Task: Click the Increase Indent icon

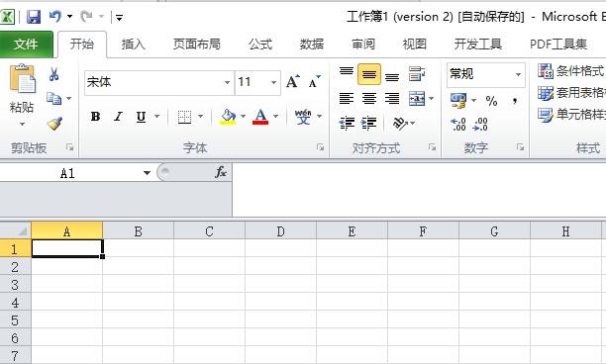Action: [369, 123]
